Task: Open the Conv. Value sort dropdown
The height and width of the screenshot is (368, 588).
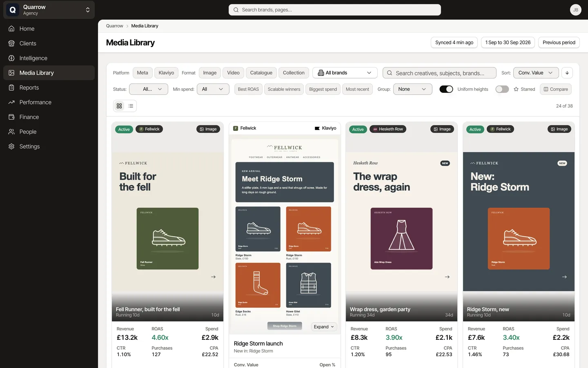Action: pyautogui.click(x=536, y=73)
